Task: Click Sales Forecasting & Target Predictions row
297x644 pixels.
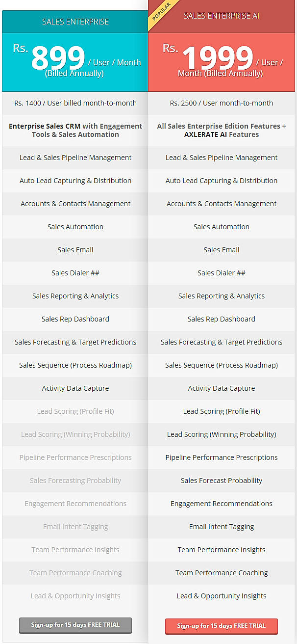Action: [75, 342]
